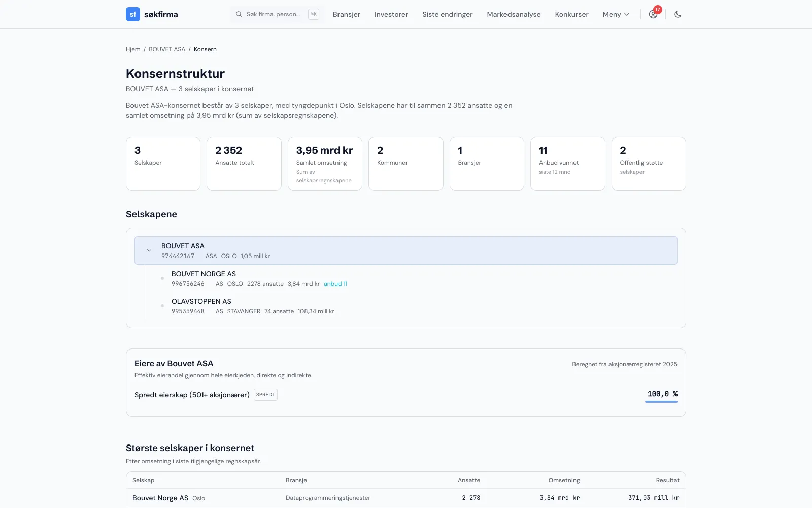Go to Hjem in the breadcrumb
Screen dimensions: 812x508
coord(133,49)
